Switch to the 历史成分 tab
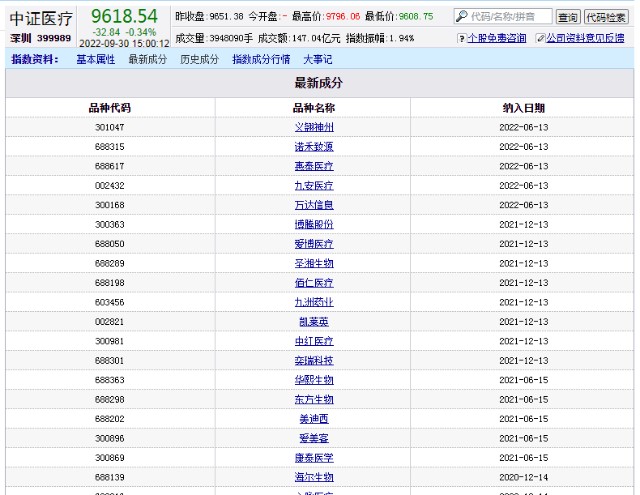The image size is (640, 495). click(199, 60)
